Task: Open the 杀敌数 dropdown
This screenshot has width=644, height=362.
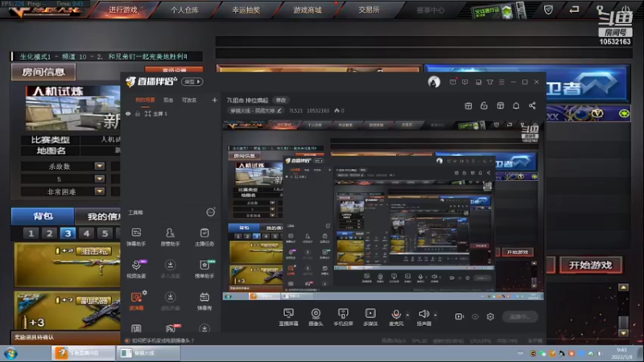Action: coord(99,167)
